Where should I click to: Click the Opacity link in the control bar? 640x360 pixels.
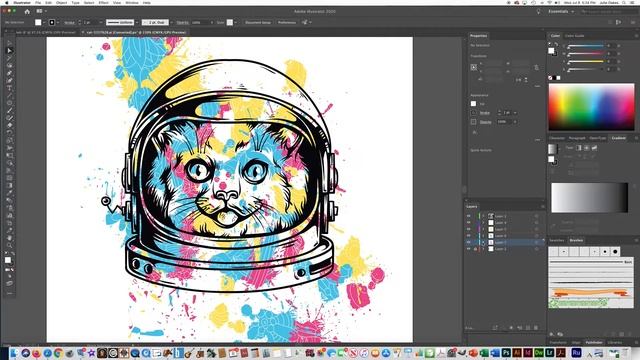tap(182, 22)
